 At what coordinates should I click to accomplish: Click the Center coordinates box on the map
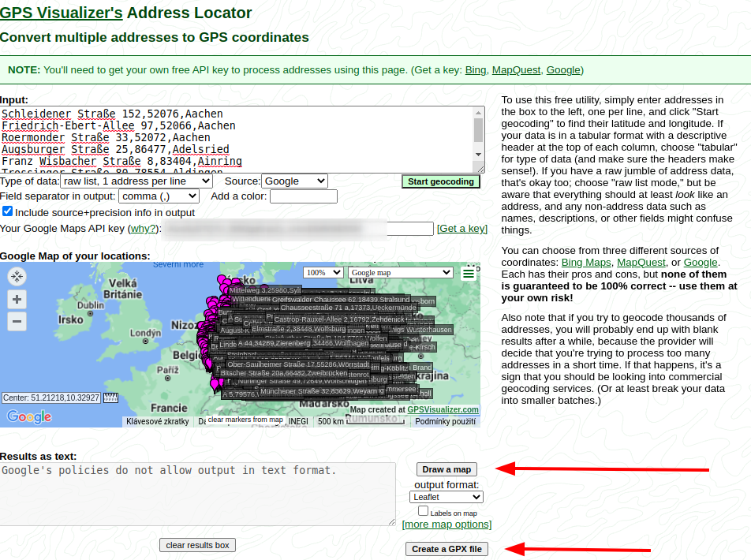point(51,398)
